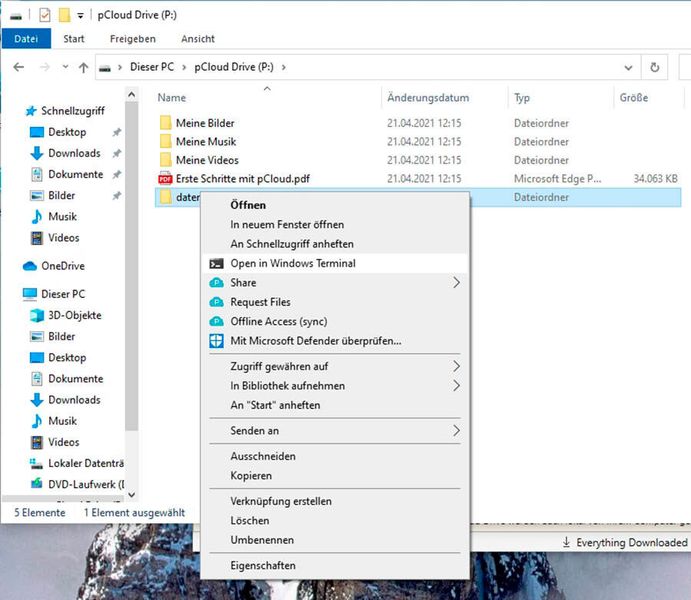This screenshot has width=691, height=600.
Task: Click the pCloud icon beside Share
Action: tap(216, 283)
